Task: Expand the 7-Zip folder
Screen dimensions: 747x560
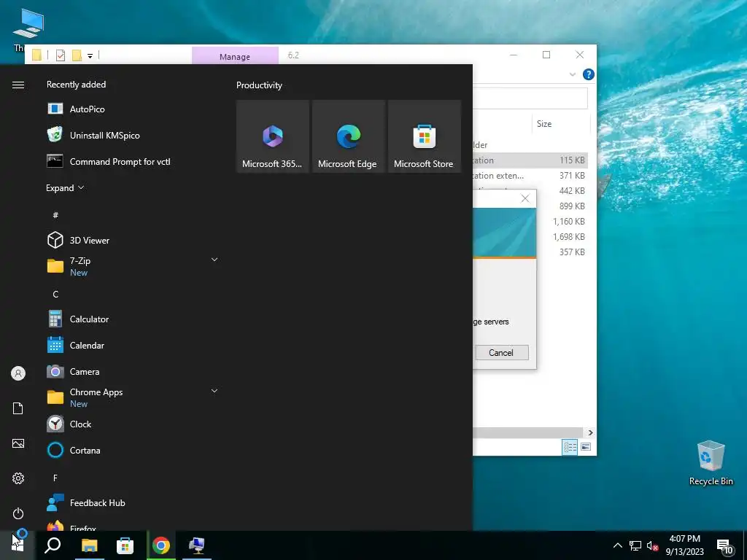Action: [x=214, y=260]
